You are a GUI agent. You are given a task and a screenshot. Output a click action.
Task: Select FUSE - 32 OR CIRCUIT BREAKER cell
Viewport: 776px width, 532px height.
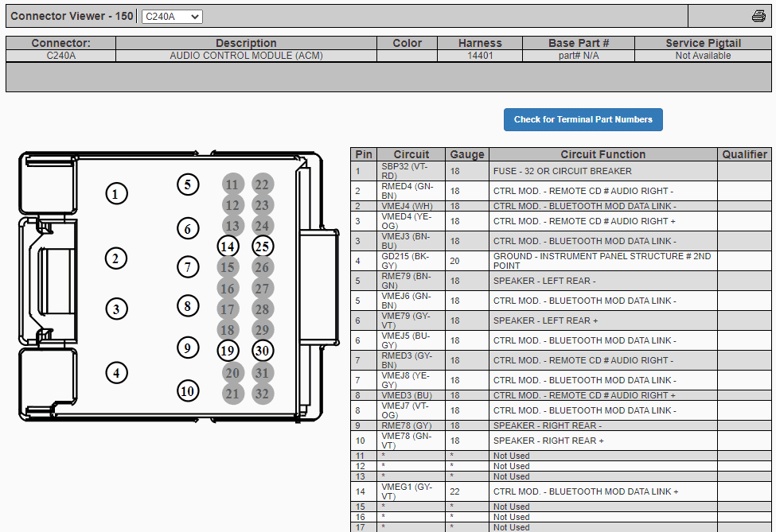point(602,171)
